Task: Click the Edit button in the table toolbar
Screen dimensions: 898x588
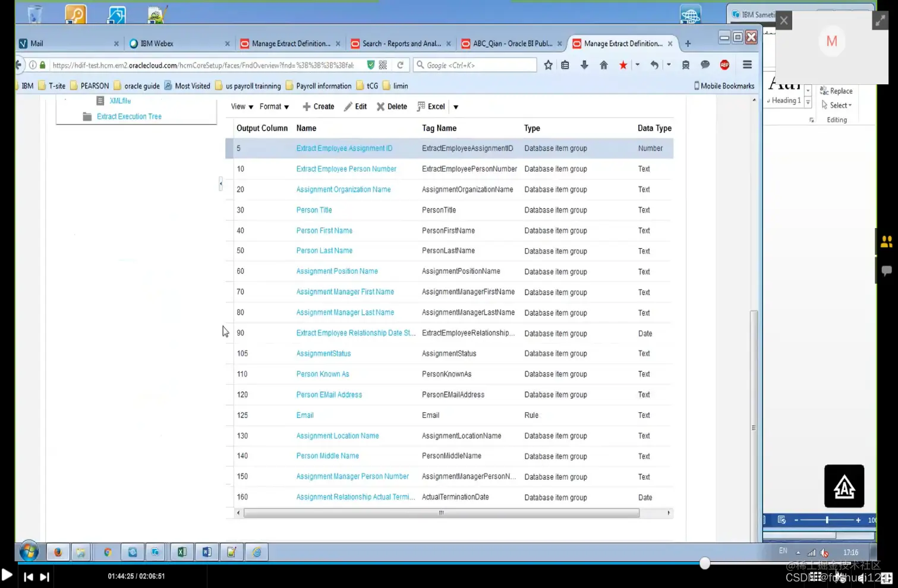Action: point(355,106)
